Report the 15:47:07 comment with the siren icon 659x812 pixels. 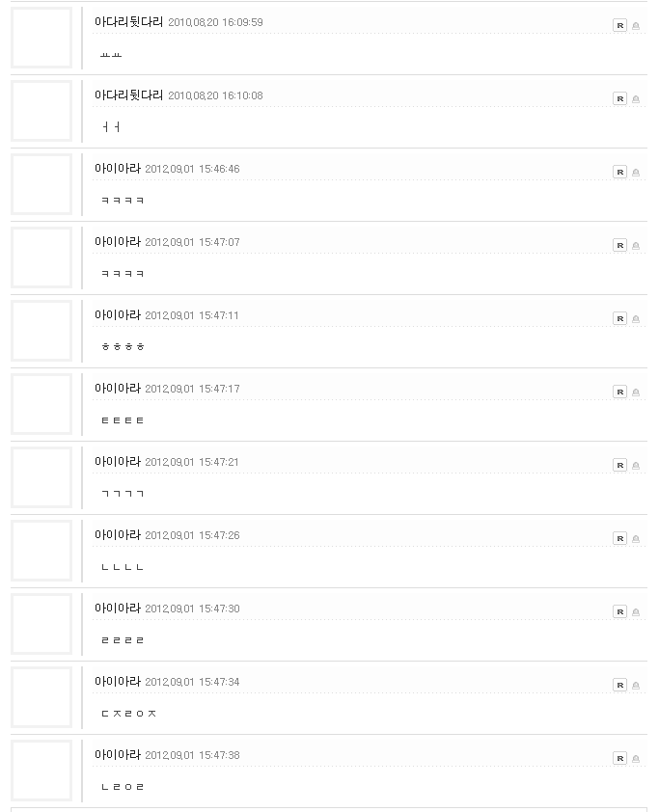click(x=636, y=246)
